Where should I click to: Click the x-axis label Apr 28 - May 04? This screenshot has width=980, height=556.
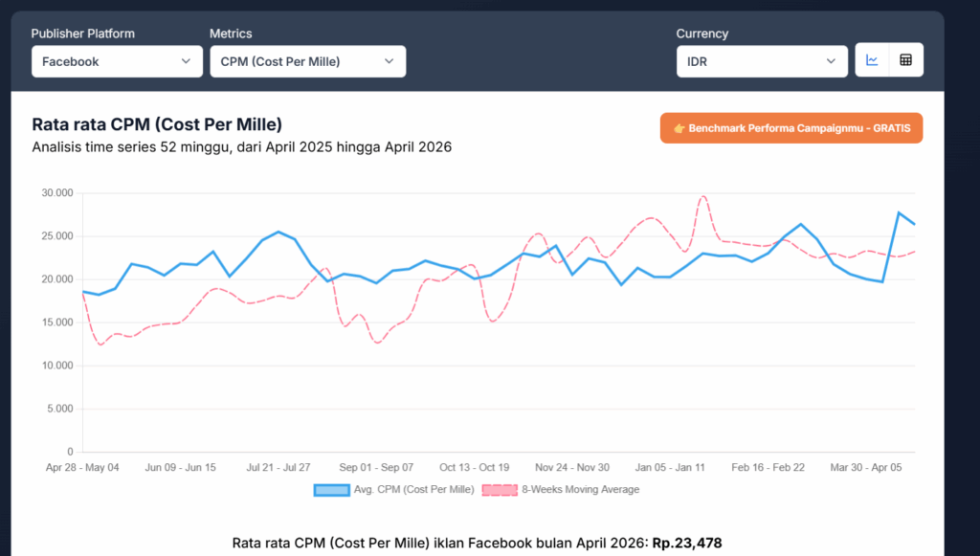click(83, 467)
